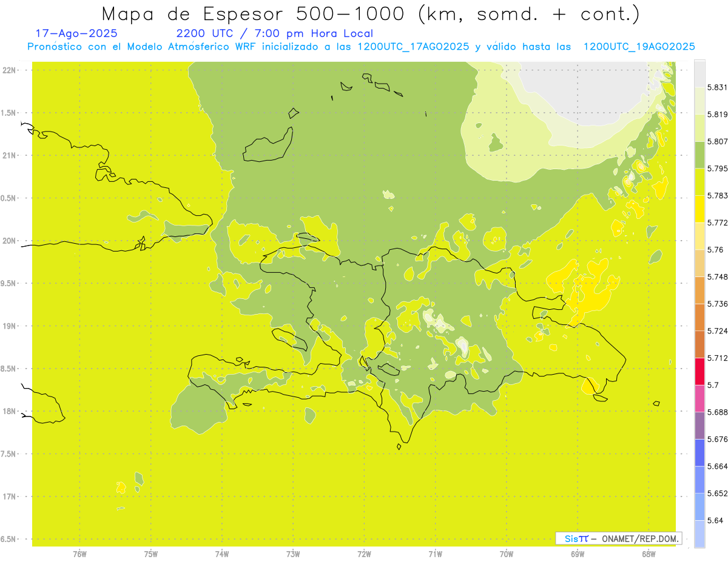The height and width of the screenshot is (562, 728).
Task: Click the '22N' latitude label
Action: 9,70
